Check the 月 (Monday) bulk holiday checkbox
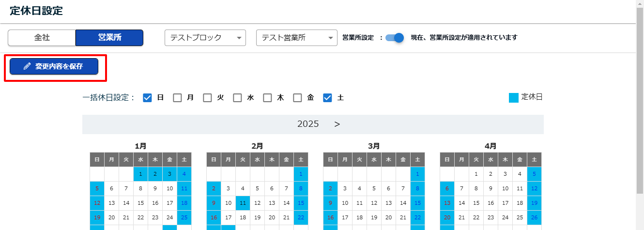The height and width of the screenshot is (230, 644). click(x=178, y=98)
